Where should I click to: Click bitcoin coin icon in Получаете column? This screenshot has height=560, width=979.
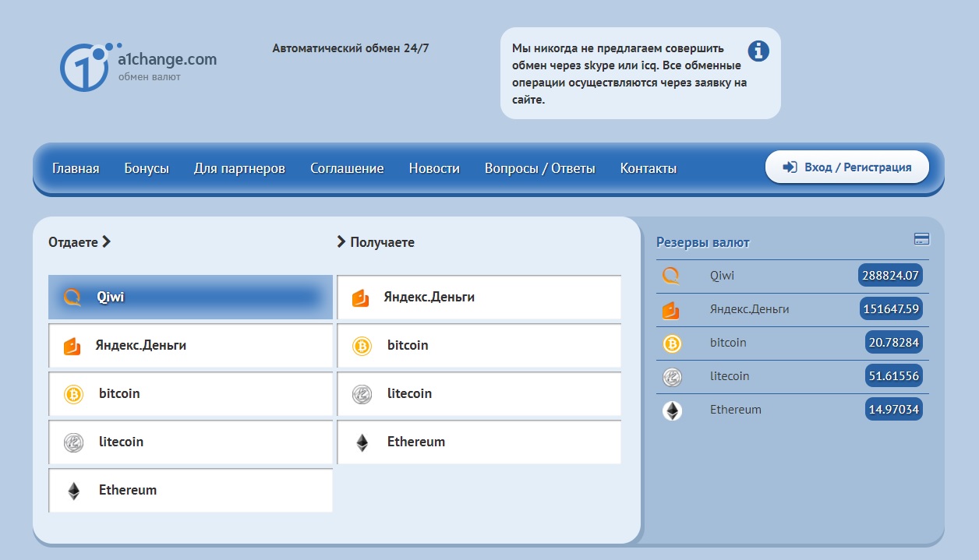[362, 346]
